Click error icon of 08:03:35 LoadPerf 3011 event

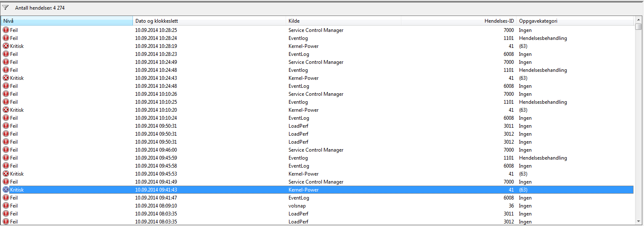(6, 214)
